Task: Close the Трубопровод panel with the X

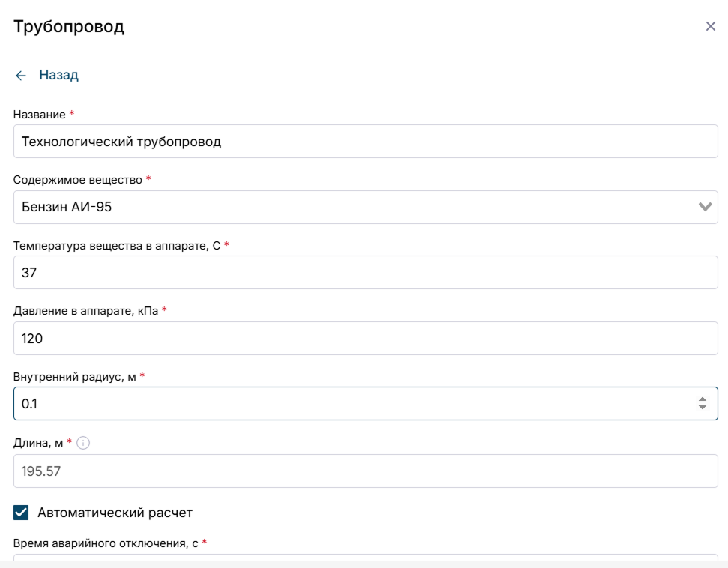Action: (x=710, y=26)
